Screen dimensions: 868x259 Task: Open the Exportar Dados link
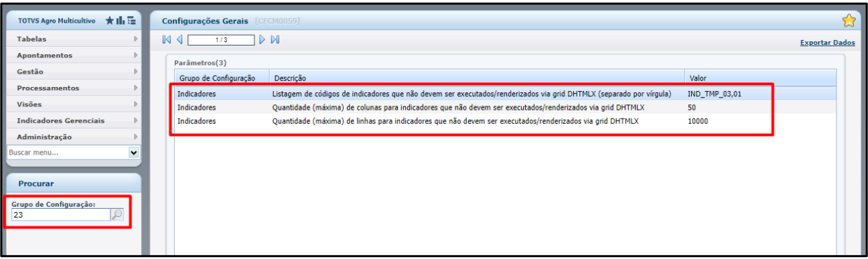(x=827, y=42)
